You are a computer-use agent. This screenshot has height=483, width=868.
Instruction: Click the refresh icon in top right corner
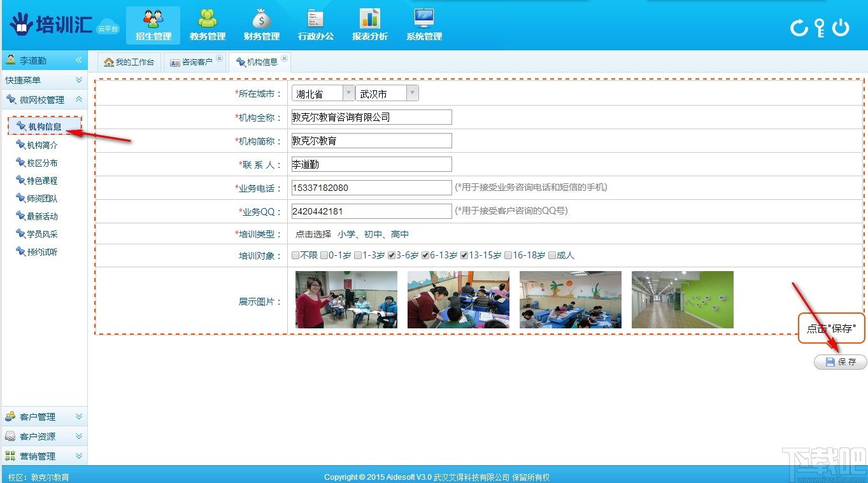coord(799,27)
